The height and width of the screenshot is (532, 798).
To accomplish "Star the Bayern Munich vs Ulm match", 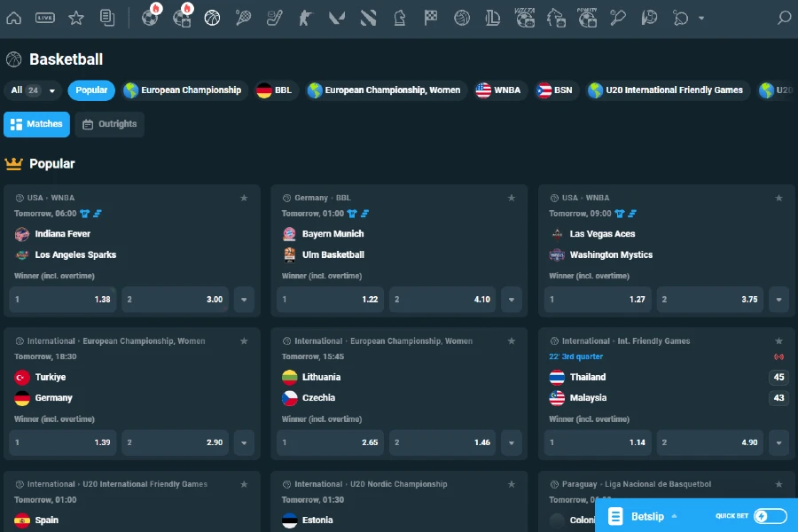I will tap(511, 198).
